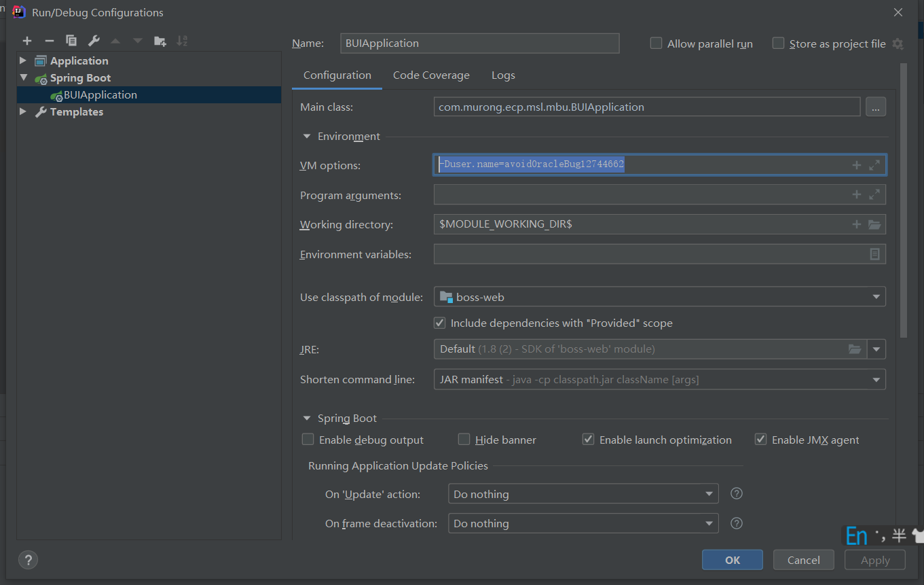Viewport: 924px width, 585px height.
Task: Open Use classpath of module dropdown
Action: tap(659, 297)
